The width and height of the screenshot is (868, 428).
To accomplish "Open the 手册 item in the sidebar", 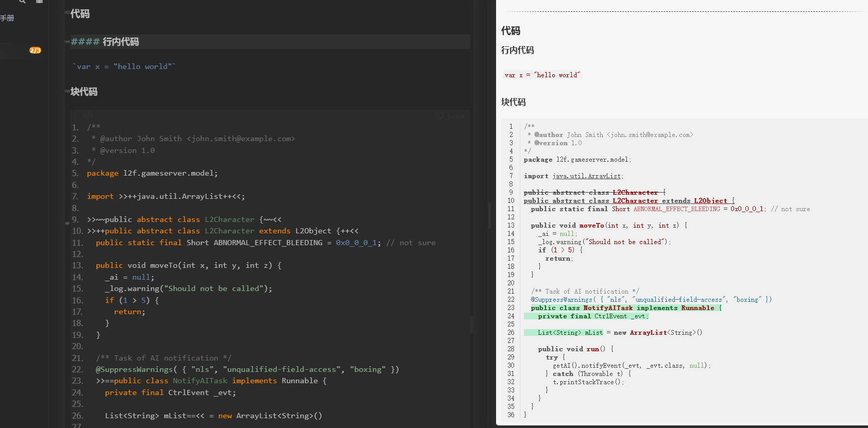I will pyautogui.click(x=7, y=18).
